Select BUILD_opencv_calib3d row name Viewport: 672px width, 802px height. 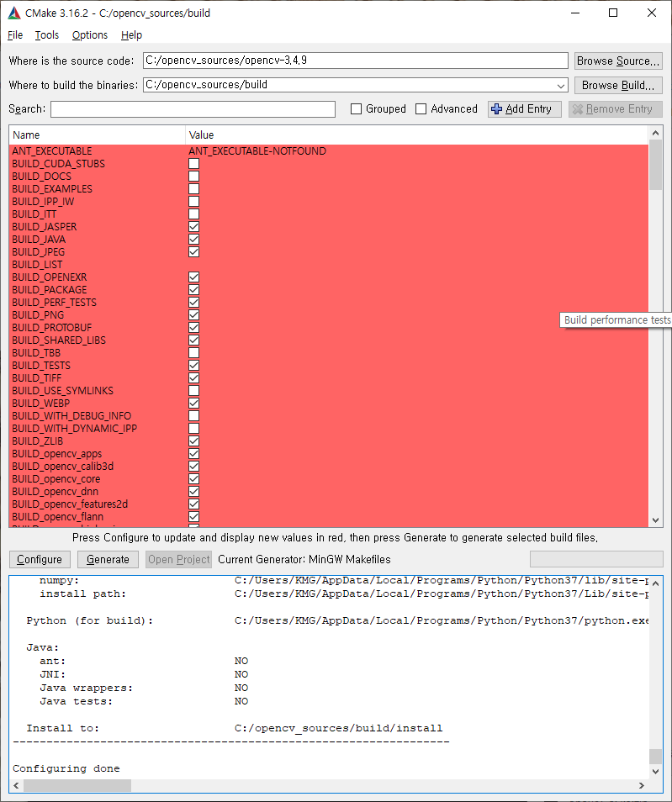pyautogui.click(x=62, y=467)
